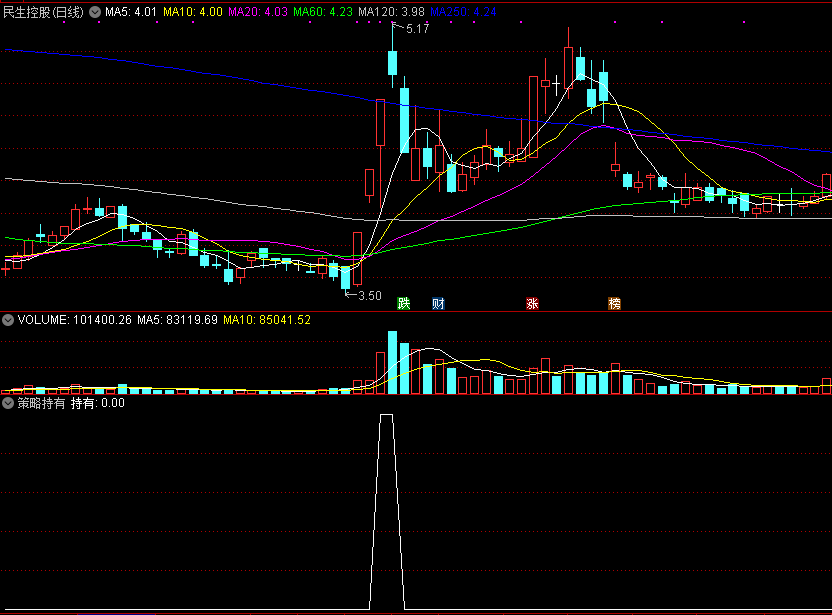The height and width of the screenshot is (615, 832).
Task: Click the orange 榜 event marker
Action: point(614,304)
